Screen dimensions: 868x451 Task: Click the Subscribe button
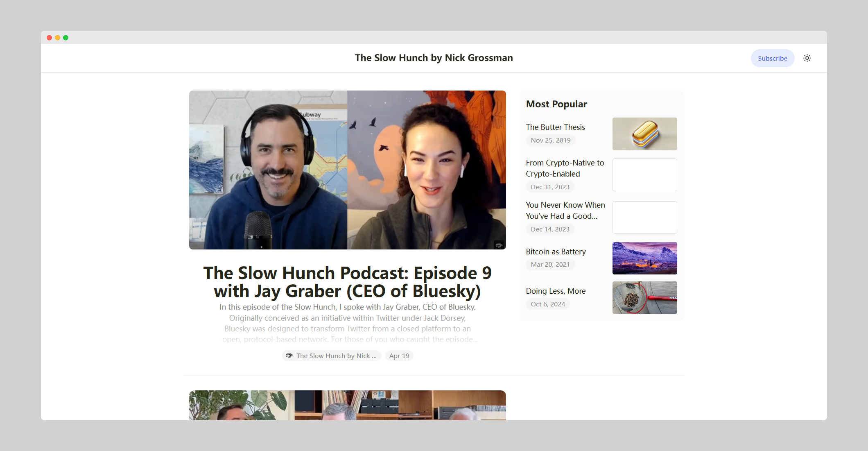pos(772,58)
